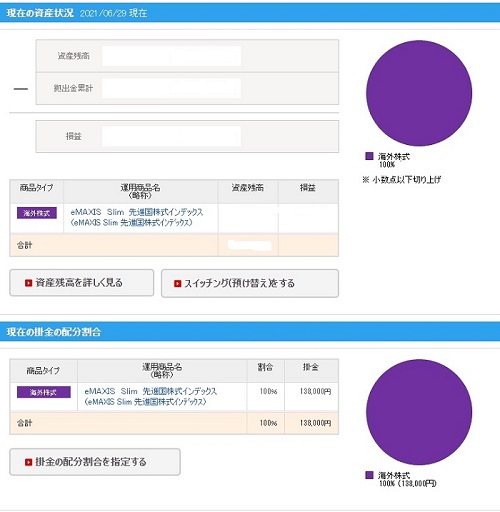Click red arrow icon on 資産残高を詳しく見る

click(x=28, y=283)
